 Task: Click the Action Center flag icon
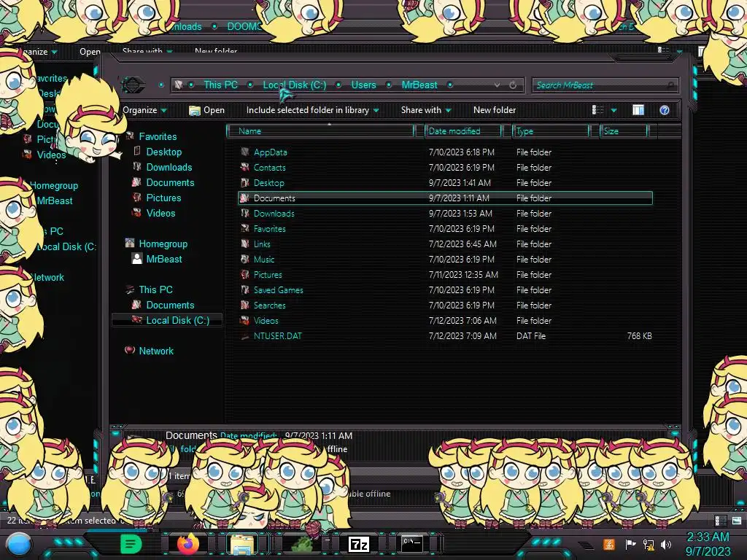pos(630,544)
